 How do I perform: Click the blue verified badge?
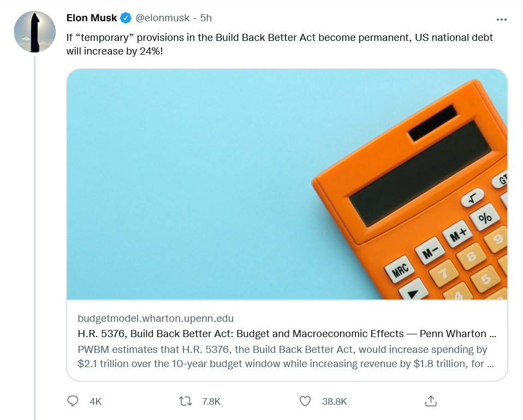[x=126, y=18]
